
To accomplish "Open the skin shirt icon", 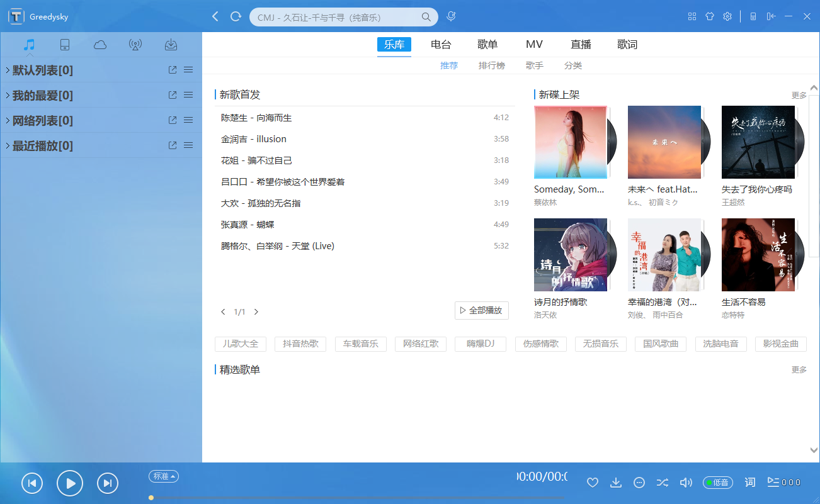I will tap(710, 16).
